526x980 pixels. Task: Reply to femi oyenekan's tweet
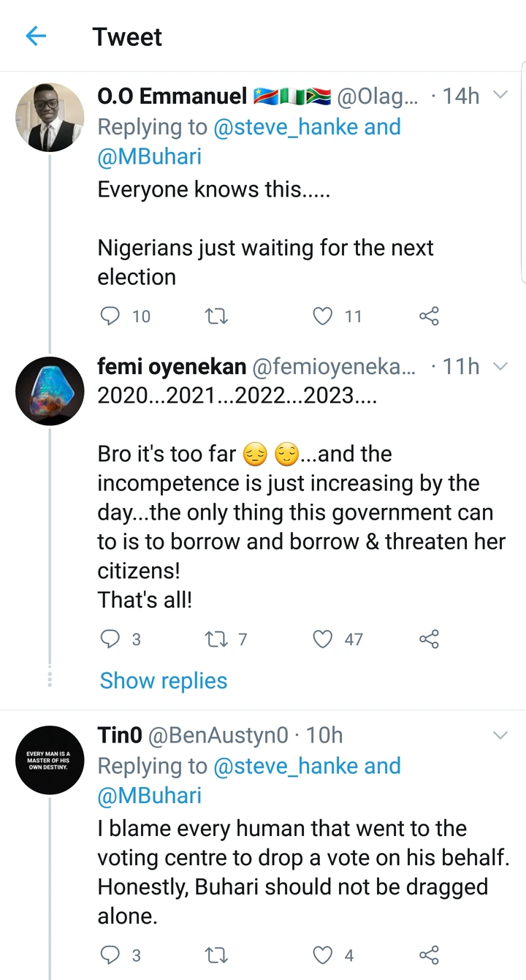[x=109, y=639]
